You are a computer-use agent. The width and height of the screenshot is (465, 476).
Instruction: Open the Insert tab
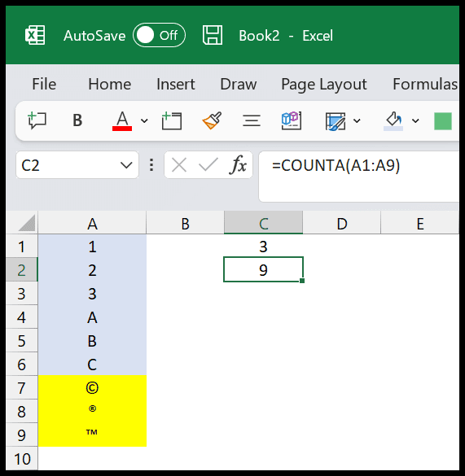pos(176,84)
